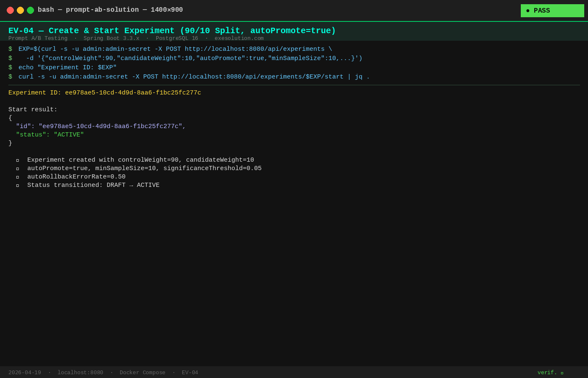588x378 pixels.
Task: Click the bullet icon beside autoRollbackErrorRate line
Action: point(18,177)
